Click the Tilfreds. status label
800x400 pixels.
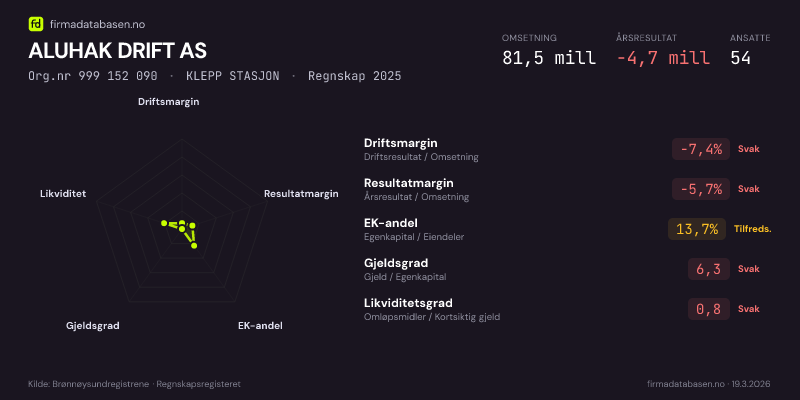752,229
